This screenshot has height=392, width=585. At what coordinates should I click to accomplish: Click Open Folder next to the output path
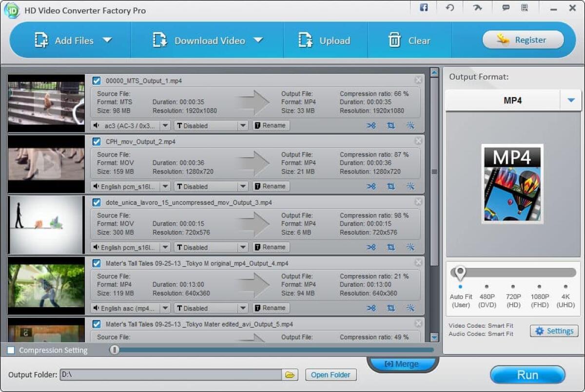(331, 374)
